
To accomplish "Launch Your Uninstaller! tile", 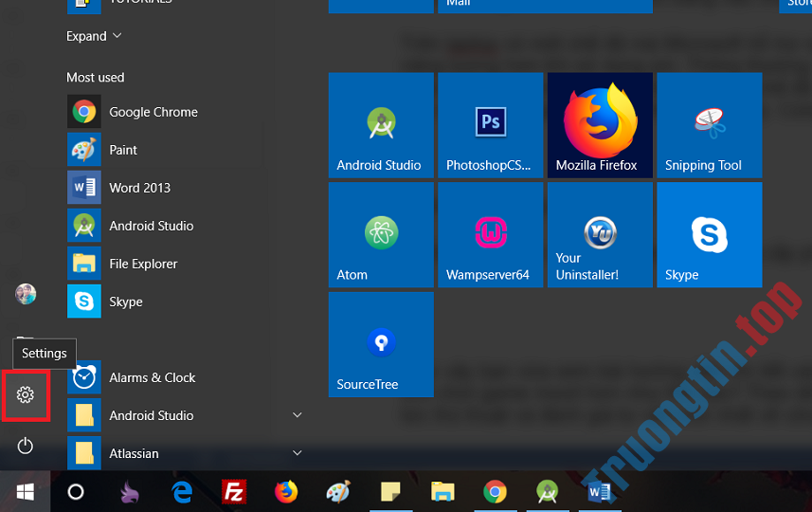I will pos(600,235).
